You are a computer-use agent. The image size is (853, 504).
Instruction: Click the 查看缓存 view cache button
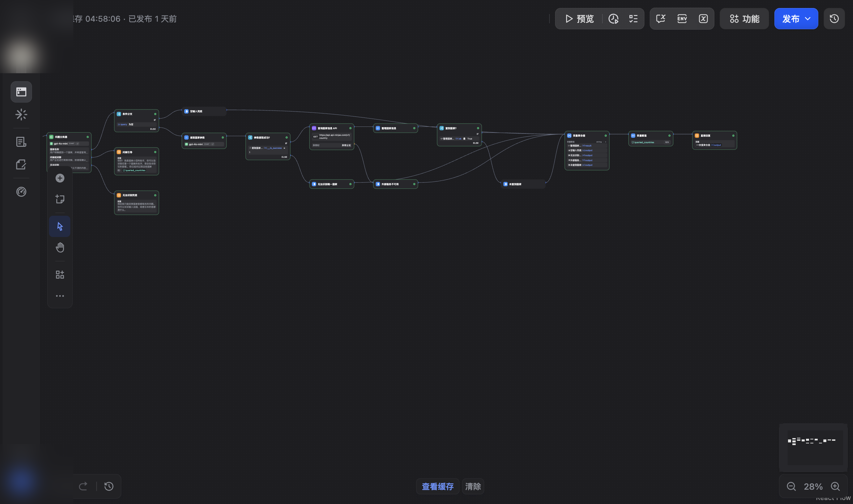pyautogui.click(x=438, y=487)
